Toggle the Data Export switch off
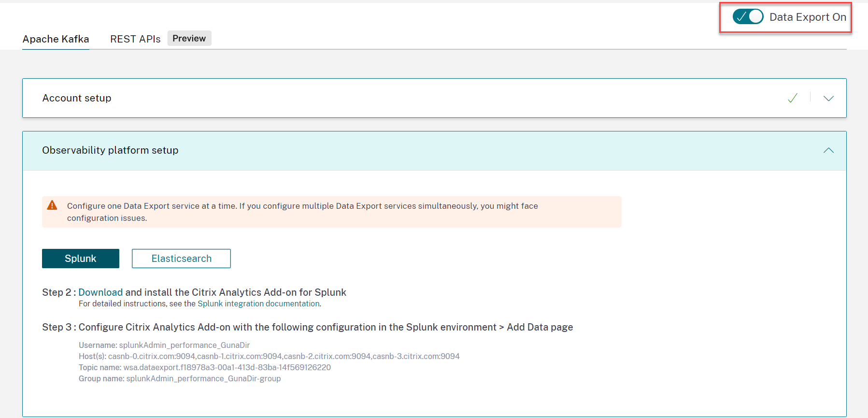This screenshot has height=418, width=868. coord(747,17)
